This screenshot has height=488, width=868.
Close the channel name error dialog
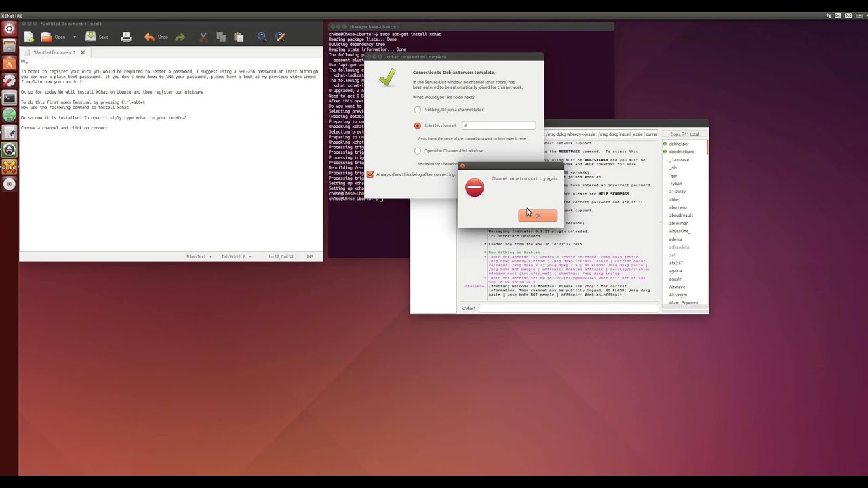click(x=462, y=166)
